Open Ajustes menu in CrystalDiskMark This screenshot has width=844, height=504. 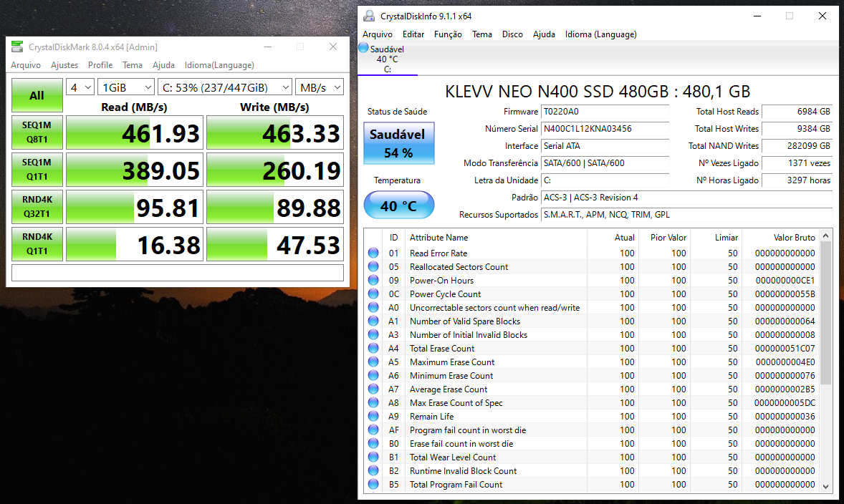[x=64, y=65]
